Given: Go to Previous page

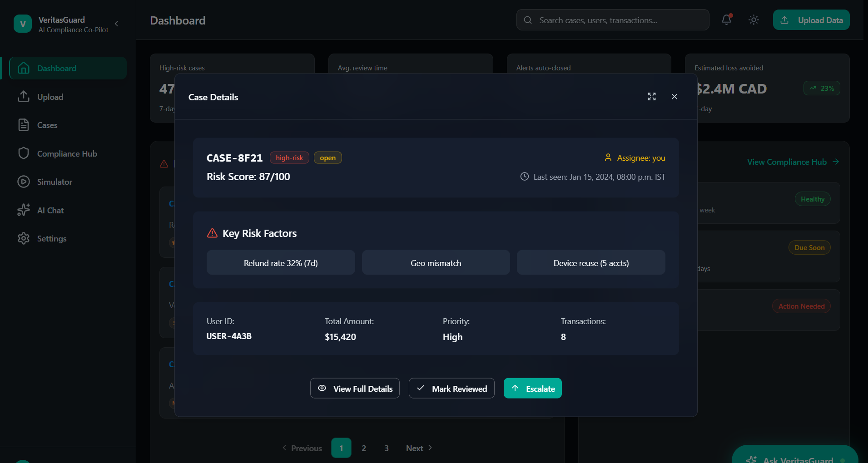Looking at the screenshot, I should (302, 448).
